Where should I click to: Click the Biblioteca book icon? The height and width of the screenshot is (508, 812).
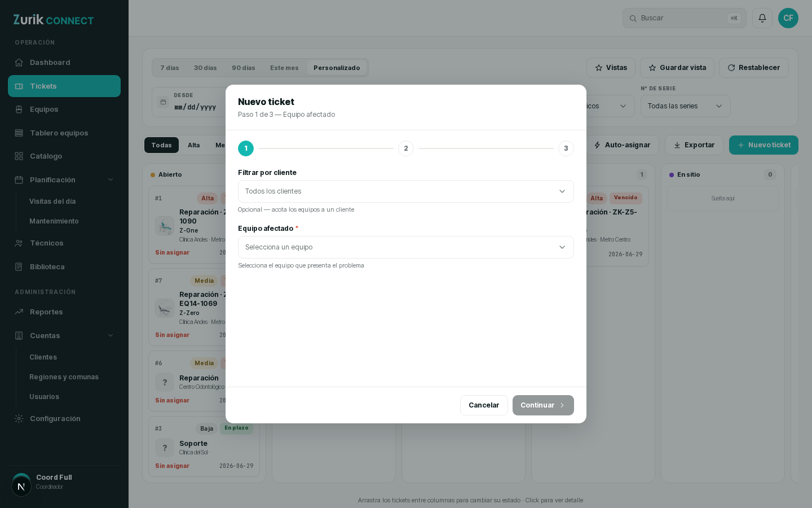(19, 267)
